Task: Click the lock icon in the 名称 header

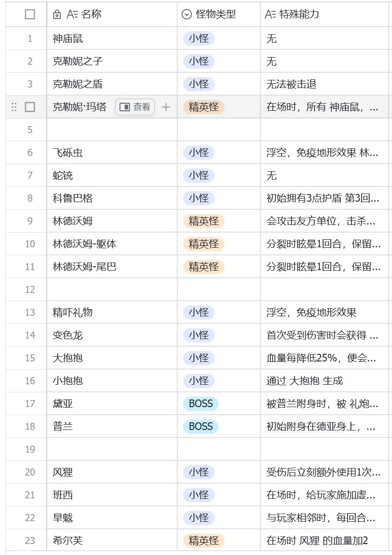Action: click(57, 15)
